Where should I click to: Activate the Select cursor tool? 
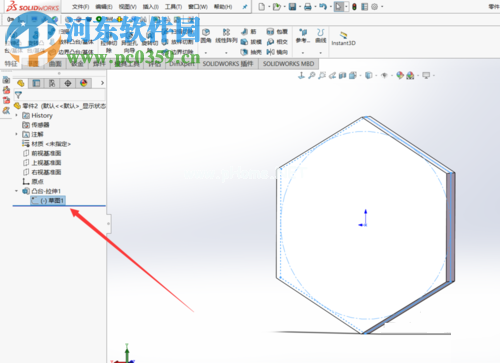[x=338, y=7]
